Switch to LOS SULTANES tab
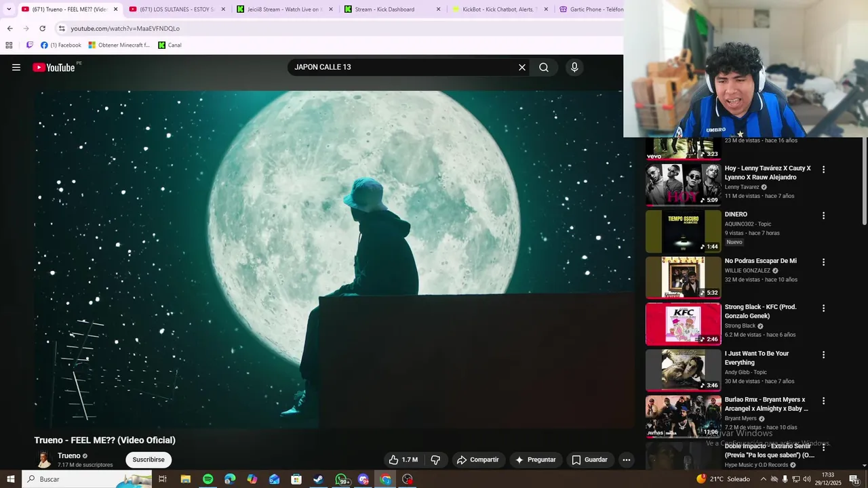This screenshot has height=488, width=868. (176, 9)
